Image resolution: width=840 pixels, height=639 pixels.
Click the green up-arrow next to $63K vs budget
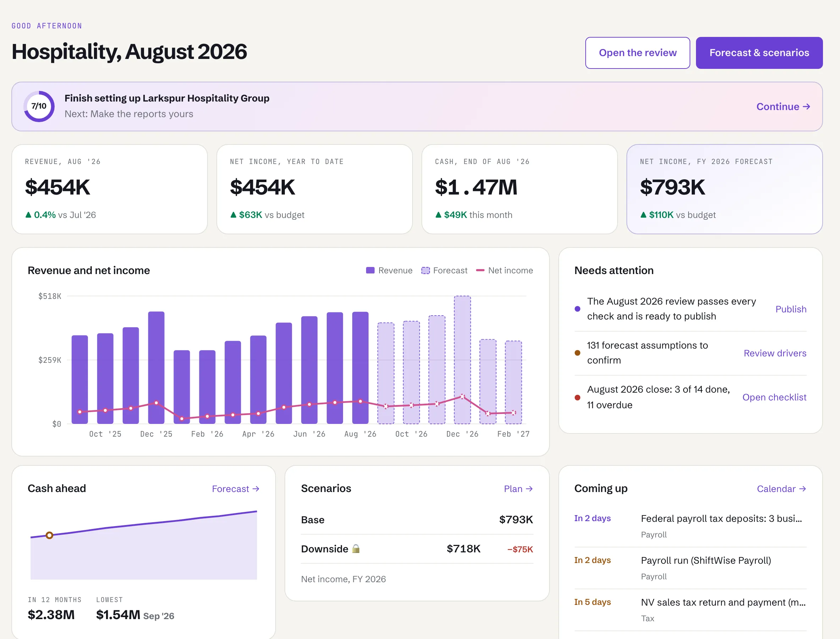pyautogui.click(x=233, y=214)
